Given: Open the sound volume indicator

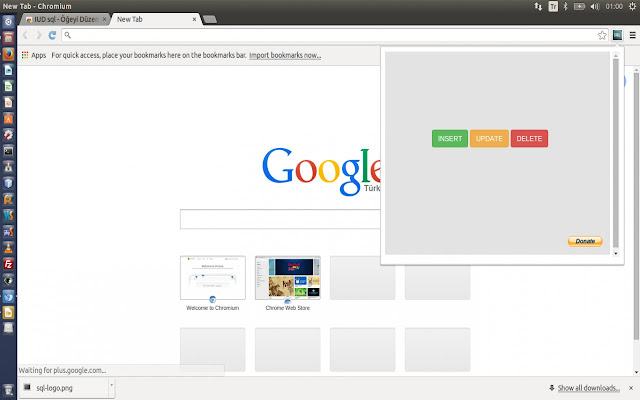Looking at the screenshot, I should coord(595,6).
